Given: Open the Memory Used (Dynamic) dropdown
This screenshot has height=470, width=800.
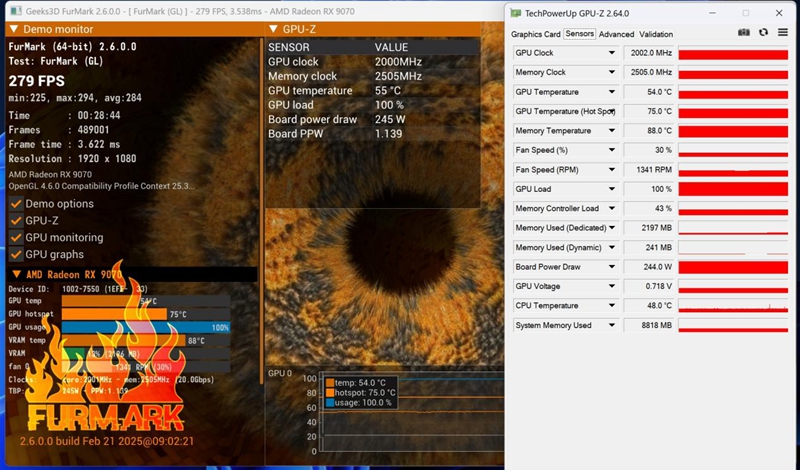Looking at the screenshot, I should click(611, 248).
